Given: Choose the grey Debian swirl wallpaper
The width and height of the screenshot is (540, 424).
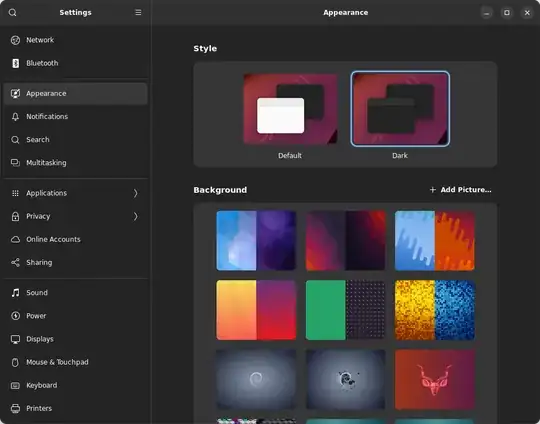Looking at the screenshot, I should pyautogui.click(x=256, y=379).
